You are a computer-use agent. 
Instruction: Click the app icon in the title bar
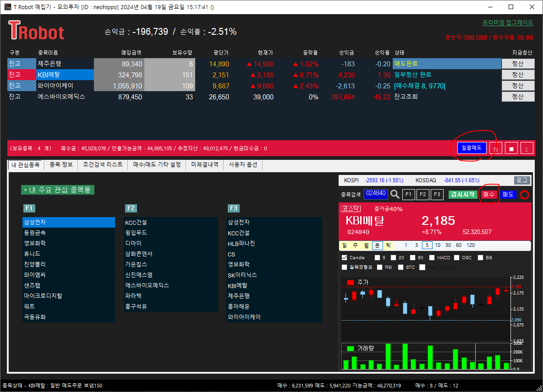[8, 7]
